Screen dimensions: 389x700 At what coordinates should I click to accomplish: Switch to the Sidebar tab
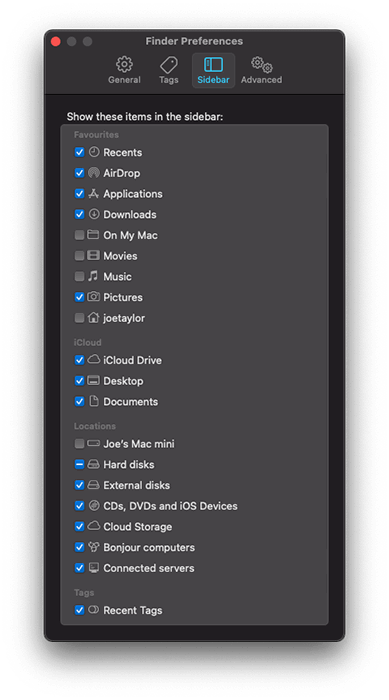pos(213,71)
